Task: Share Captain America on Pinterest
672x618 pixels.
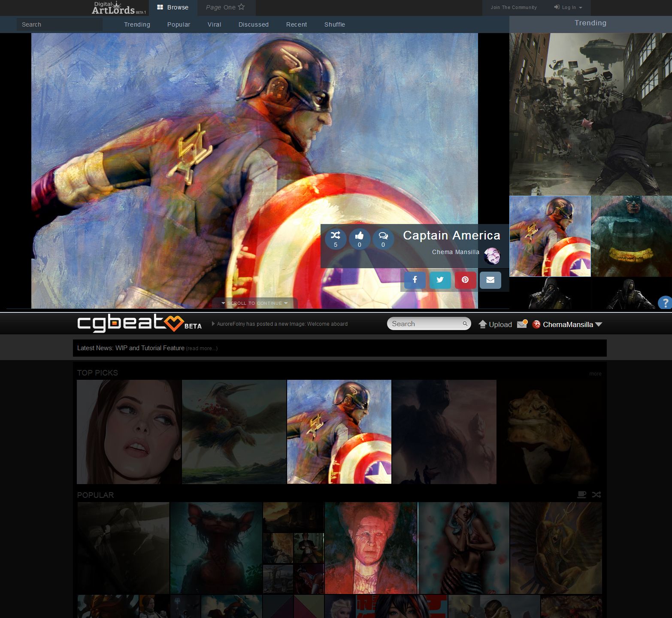Action: [x=465, y=280]
